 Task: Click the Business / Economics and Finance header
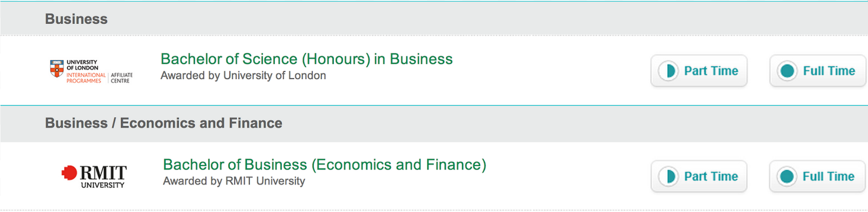coord(163,123)
